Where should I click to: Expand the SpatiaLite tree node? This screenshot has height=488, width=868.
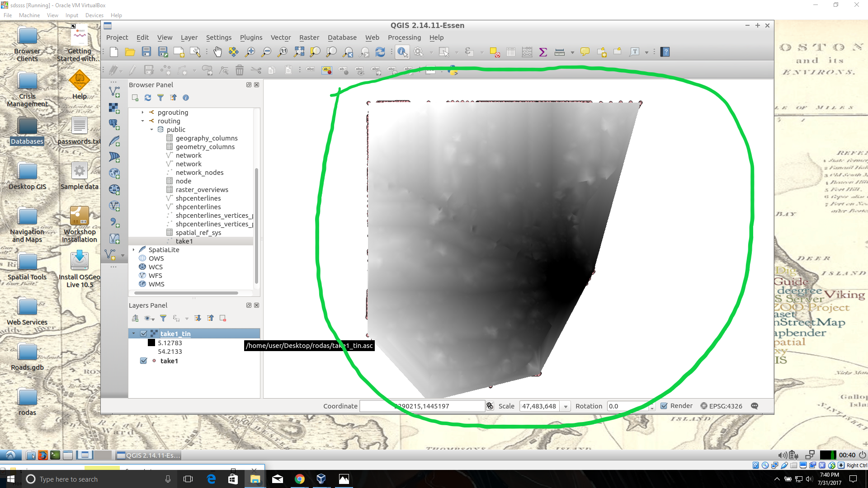tap(134, 250)
